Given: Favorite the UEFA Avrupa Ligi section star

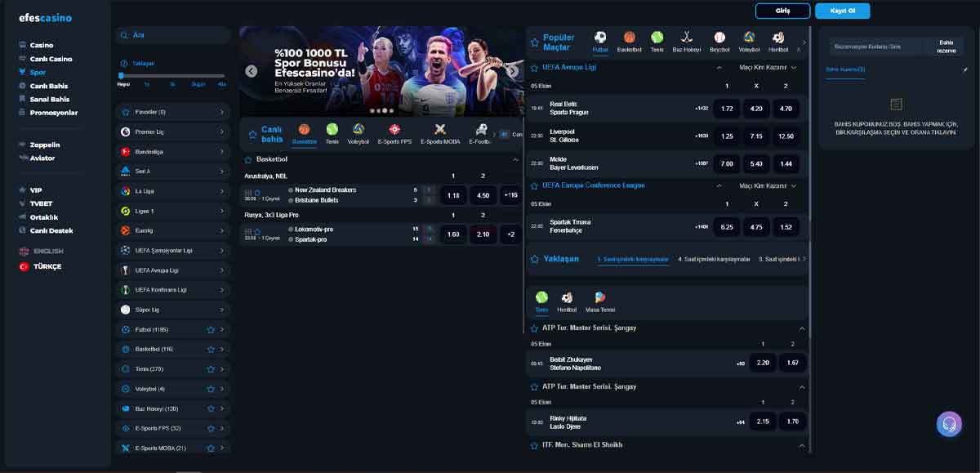Looking at the screenshot, I should click(535, 67).
